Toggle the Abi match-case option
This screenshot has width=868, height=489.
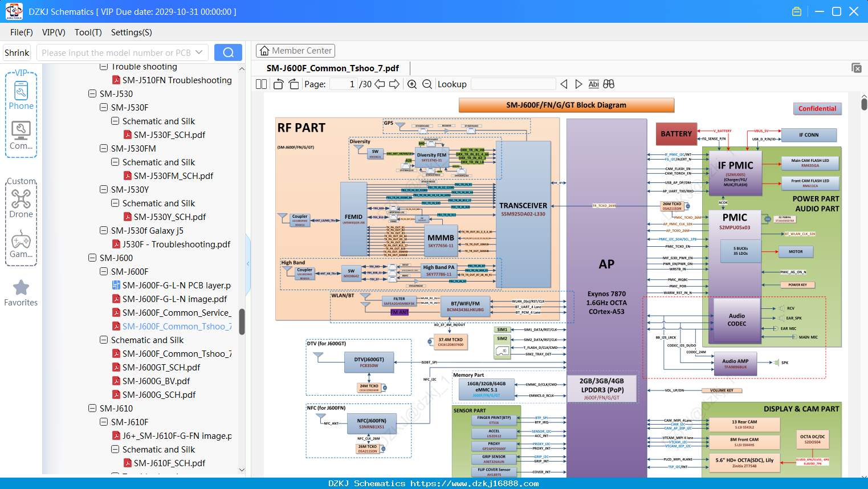coord(594,84)
